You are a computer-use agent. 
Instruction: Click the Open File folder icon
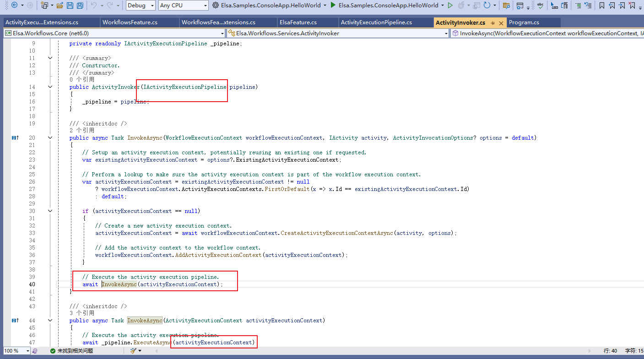pos(60,5)
